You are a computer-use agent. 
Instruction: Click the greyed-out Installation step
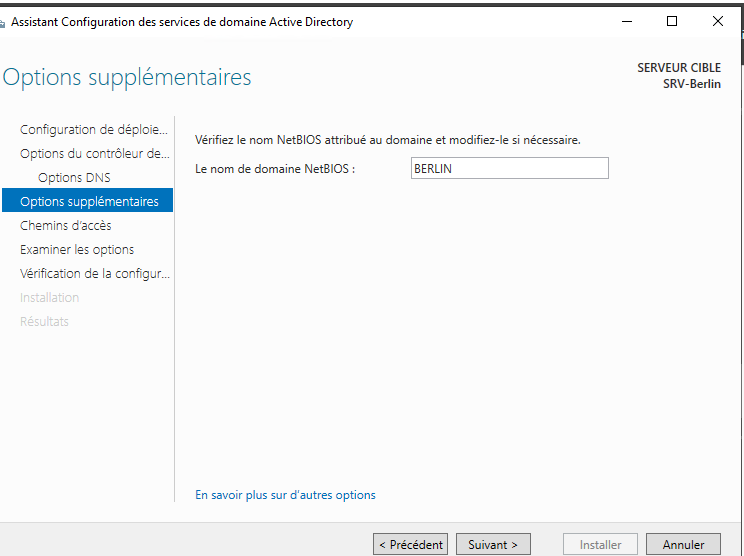click(x=49, y=298)
